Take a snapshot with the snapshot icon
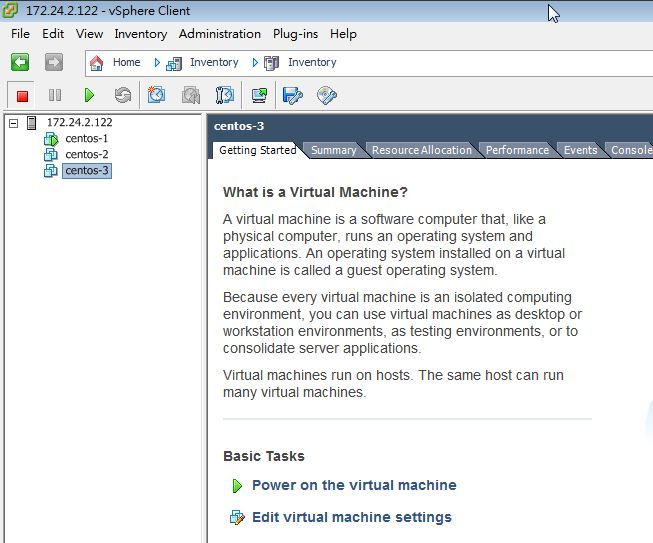653x543 pixels. coord(156,95)
